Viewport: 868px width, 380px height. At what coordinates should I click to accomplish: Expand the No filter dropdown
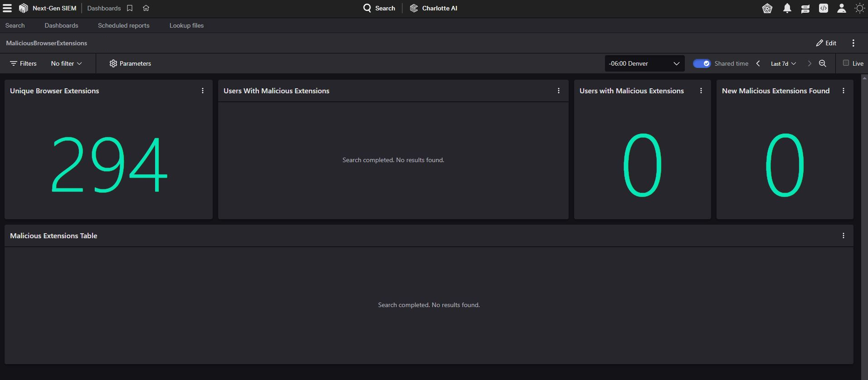pos(66,63)
